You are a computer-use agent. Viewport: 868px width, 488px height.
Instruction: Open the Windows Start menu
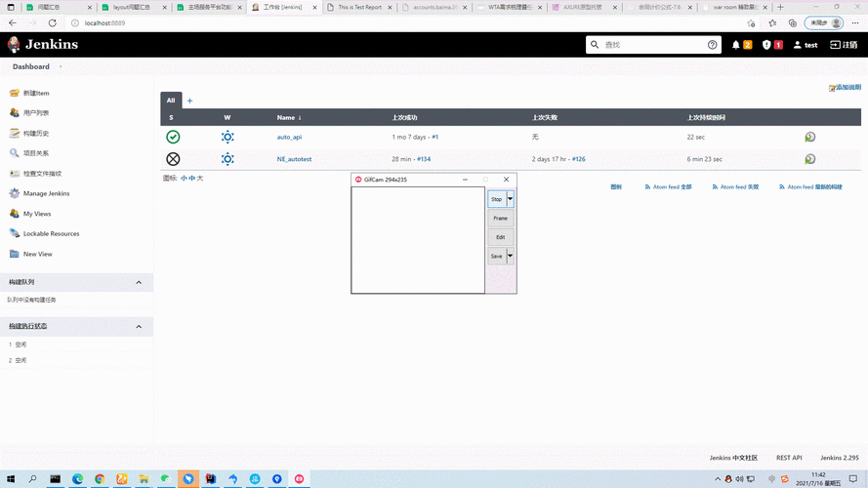(x=11, y=478)
